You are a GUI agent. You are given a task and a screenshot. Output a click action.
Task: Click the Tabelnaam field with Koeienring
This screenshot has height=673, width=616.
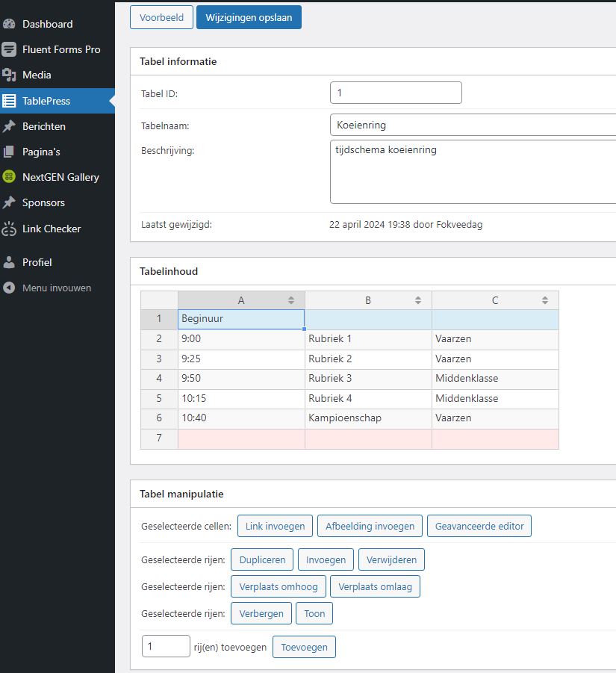click(x=473, y=125)
